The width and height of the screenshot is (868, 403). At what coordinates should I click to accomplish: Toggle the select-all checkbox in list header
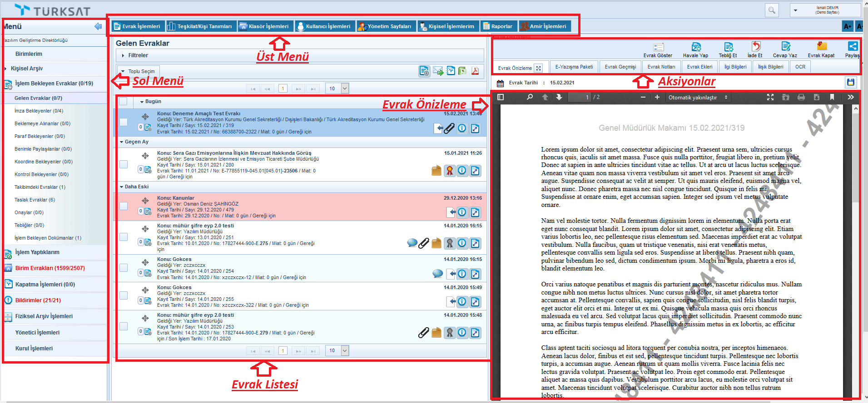coord(124,102)
